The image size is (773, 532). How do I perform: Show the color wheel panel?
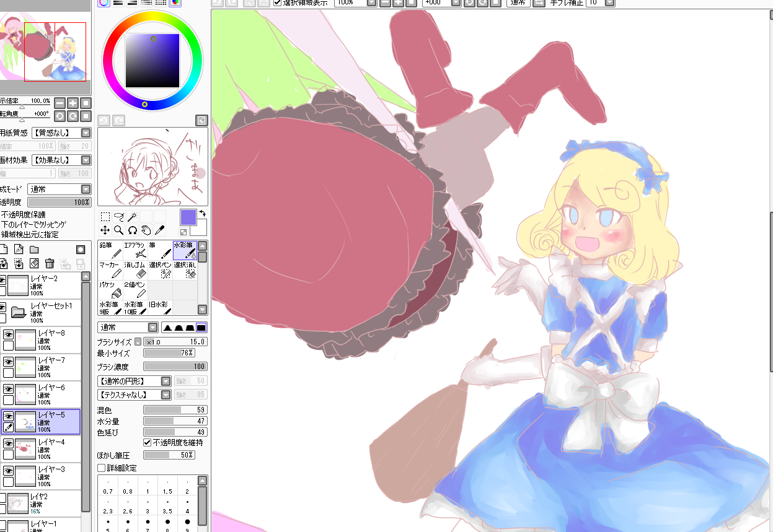[104, 2]
